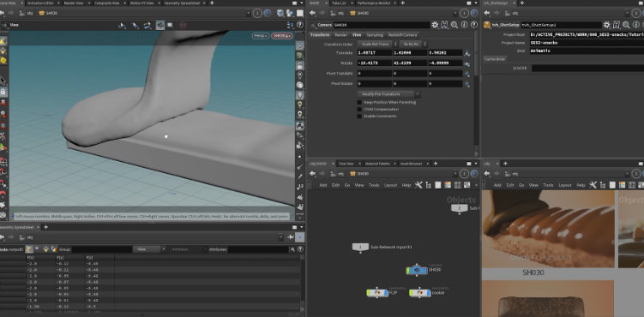The image size is (644, 317).
Task: Open help icon in Camera parameter pane
Action: [x=474, y=25]
